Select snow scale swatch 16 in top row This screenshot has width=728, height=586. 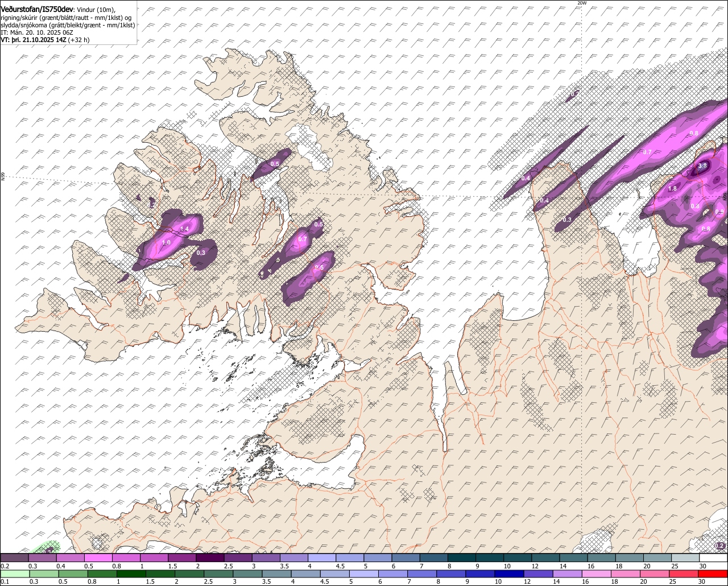[601, 558]
